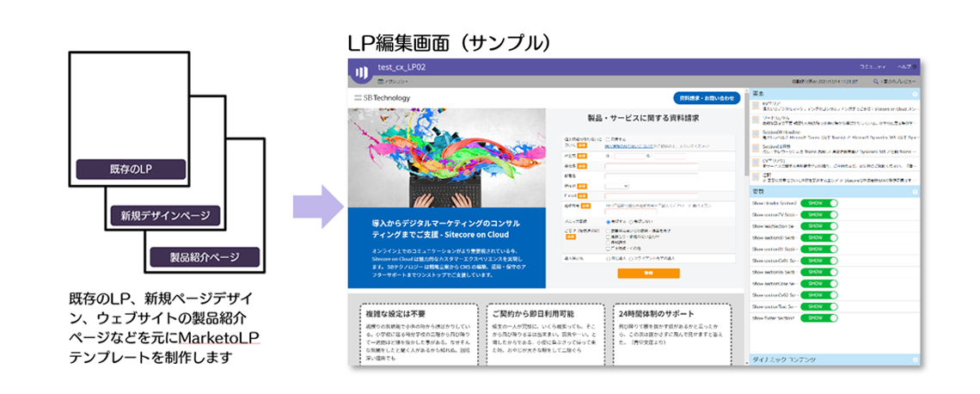
Task: Click the orange submit button
Action: point(648,274)
